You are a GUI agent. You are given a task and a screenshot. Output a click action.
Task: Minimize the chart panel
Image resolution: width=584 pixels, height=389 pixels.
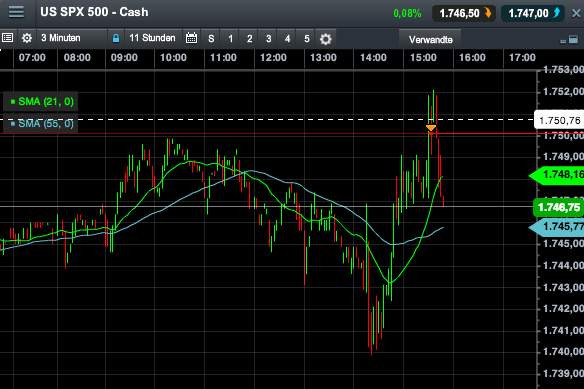pyautogui.click(x=563, y=41)
